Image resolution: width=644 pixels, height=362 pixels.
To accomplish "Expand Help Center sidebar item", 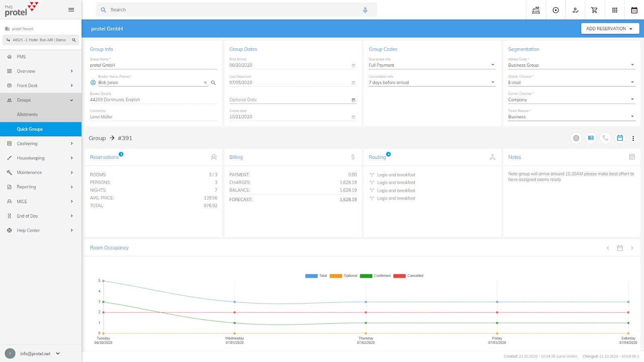I will tap(41, 230).
